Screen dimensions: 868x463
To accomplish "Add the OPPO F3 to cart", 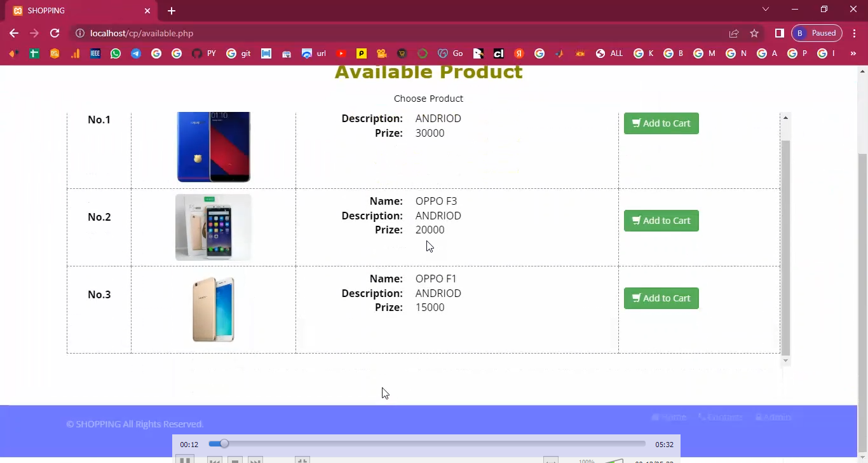I will coord(661,221).
